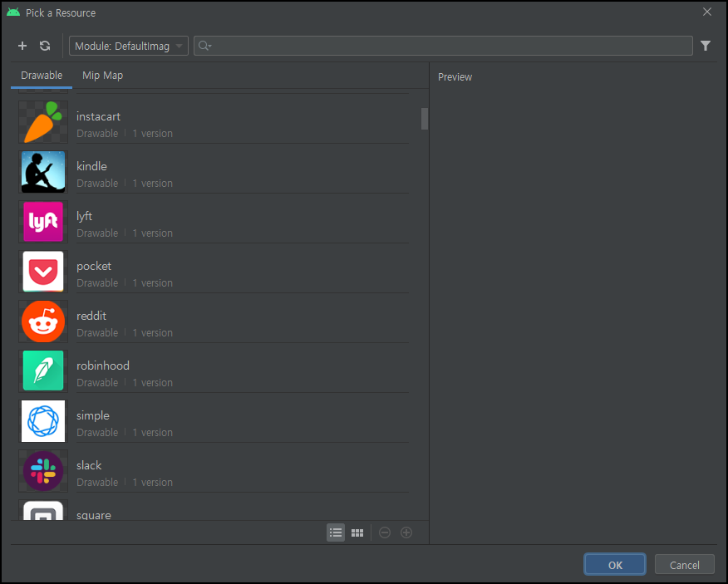
Task: Click the Android logo in title bar
Action: (13, 12)
